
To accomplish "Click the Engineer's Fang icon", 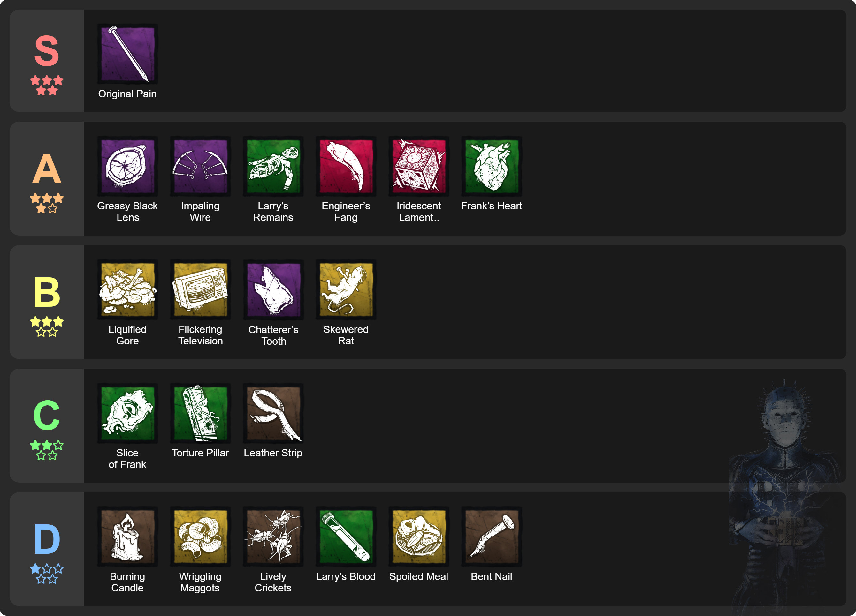I will (346, 166).
